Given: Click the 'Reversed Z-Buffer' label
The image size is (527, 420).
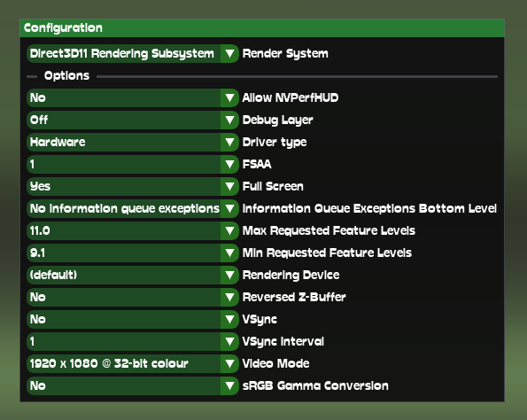Looking at the screenshot, I should click(x=294, y=297).
